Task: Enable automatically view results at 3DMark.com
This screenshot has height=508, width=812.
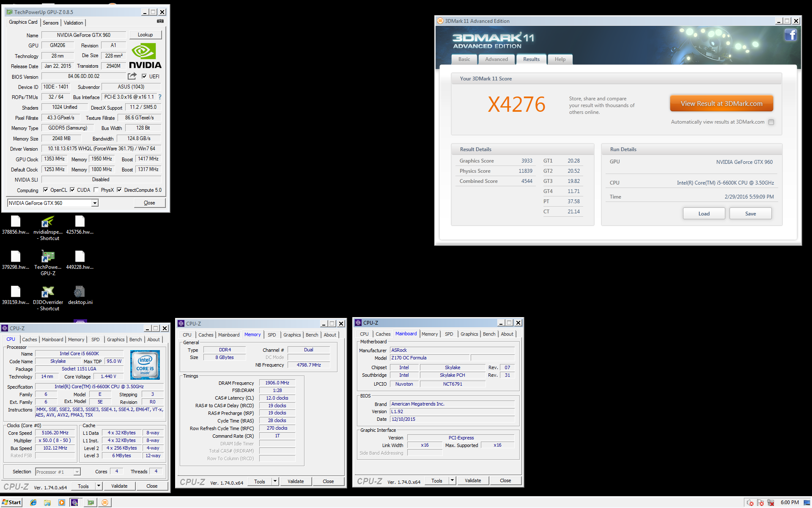Action: [x=771, y=122]
